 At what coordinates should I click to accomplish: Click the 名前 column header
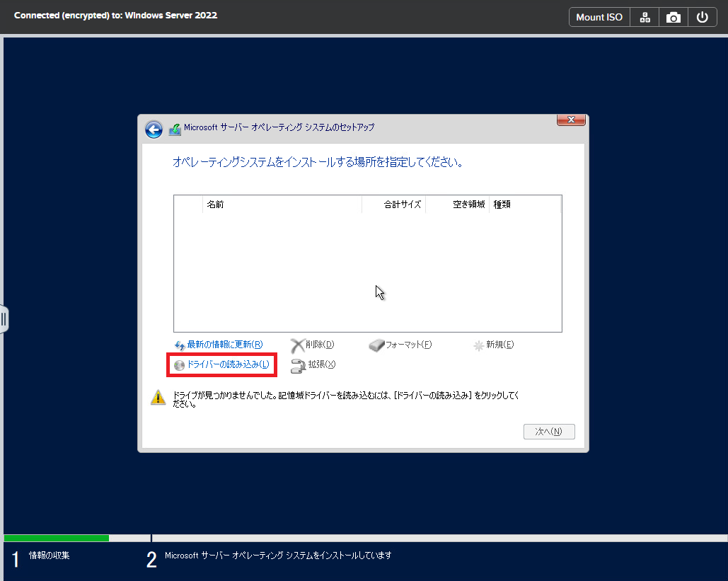[282, 205]
